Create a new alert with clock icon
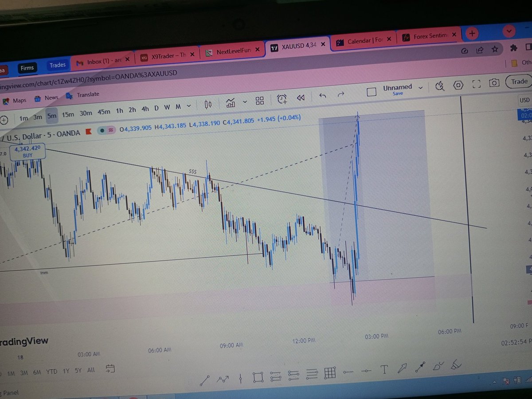532x399 pixels. (282, 99)
